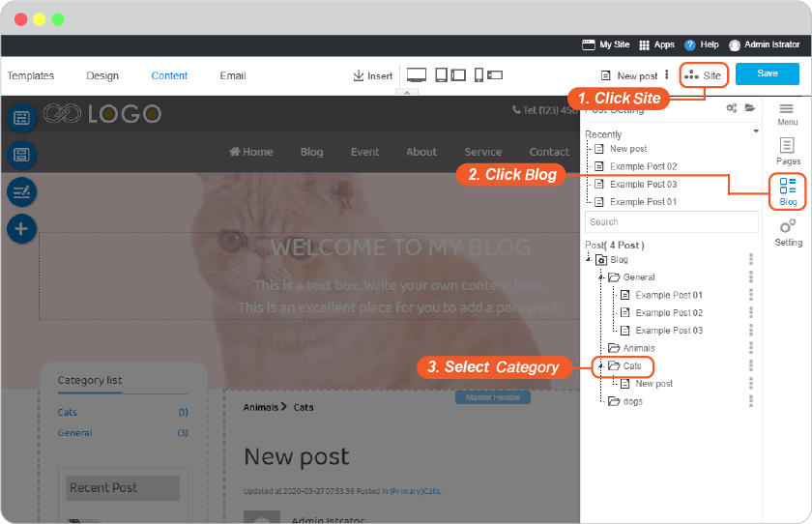Open Admin Istrator account menu
812x524 pixels.
pos(765,44)
